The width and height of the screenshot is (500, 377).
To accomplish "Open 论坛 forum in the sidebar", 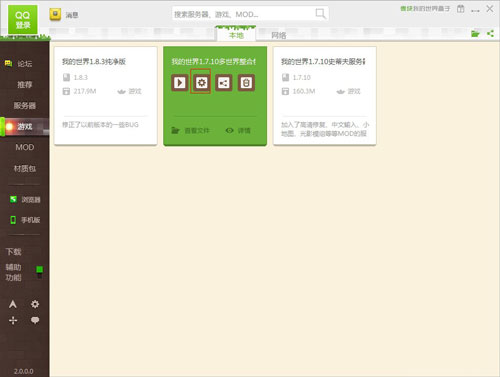I will point(25,64).
